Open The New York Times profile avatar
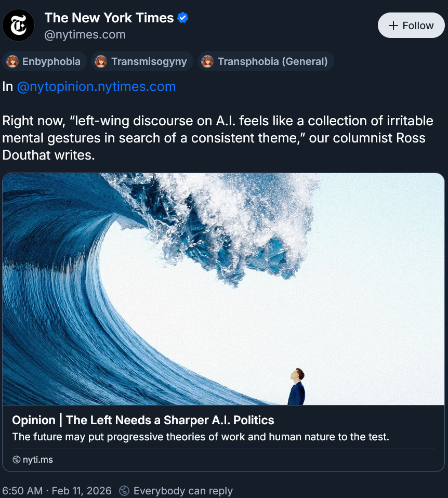The width and height of the screenshot is (448, 498). (18, 25)
